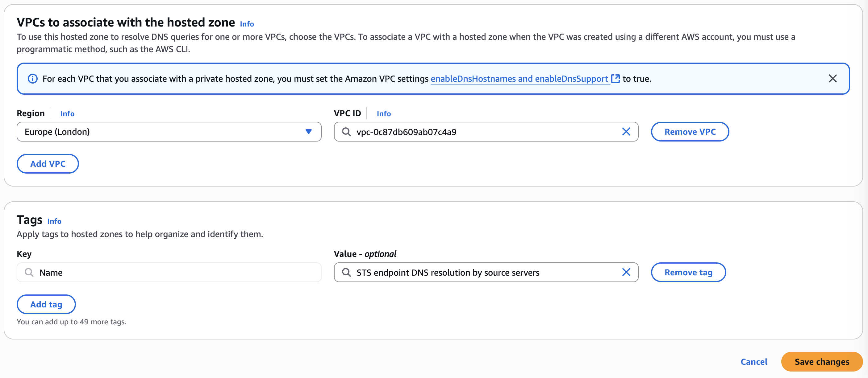Click Info next to Region
Viewport: 868px width, 378px height.
point(67,113)
